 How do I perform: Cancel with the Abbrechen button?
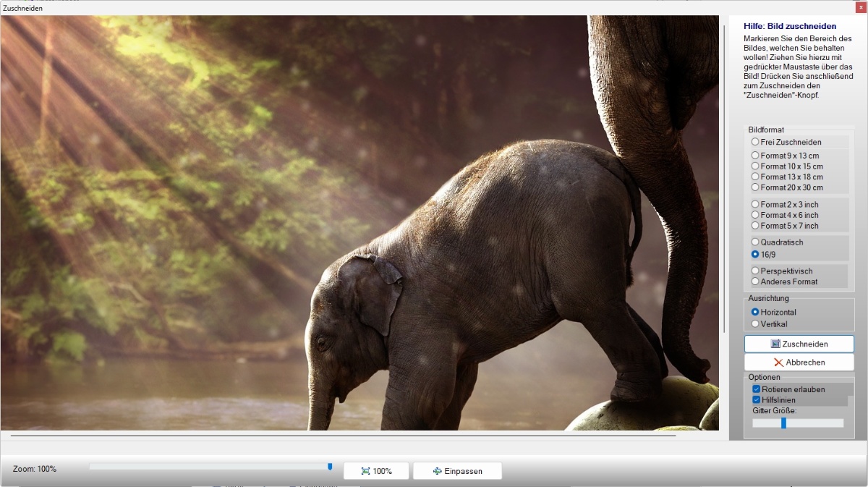[799, 362]
